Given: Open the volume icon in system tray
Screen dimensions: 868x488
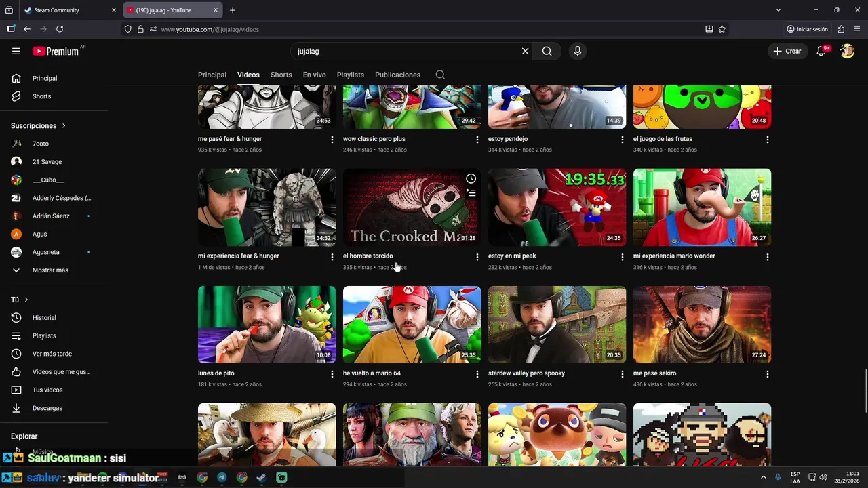Looking at the screenshot, I should tap(823, 477).
